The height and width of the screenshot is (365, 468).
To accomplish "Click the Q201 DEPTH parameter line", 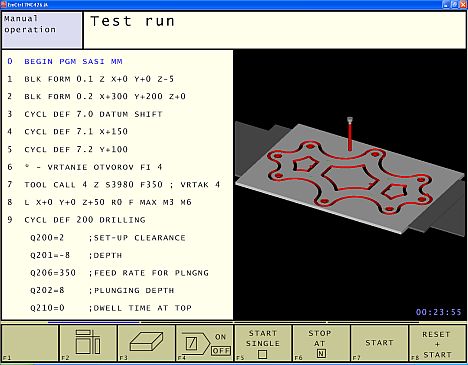I will tap(76, 255).
